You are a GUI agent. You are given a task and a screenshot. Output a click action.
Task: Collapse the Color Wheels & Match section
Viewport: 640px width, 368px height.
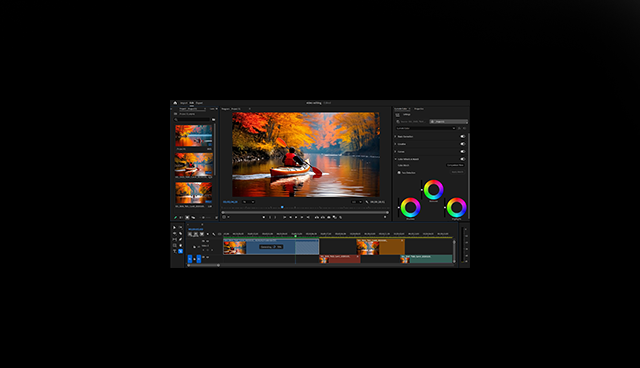point(396,159)
